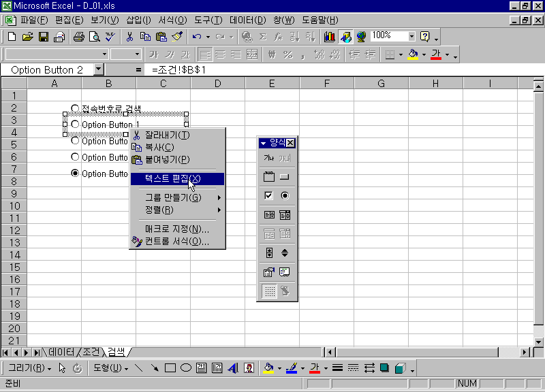This screenshot has height=392, width=545.
Task: Open the Chart Wizard icon
Action: tap(329, 37)
